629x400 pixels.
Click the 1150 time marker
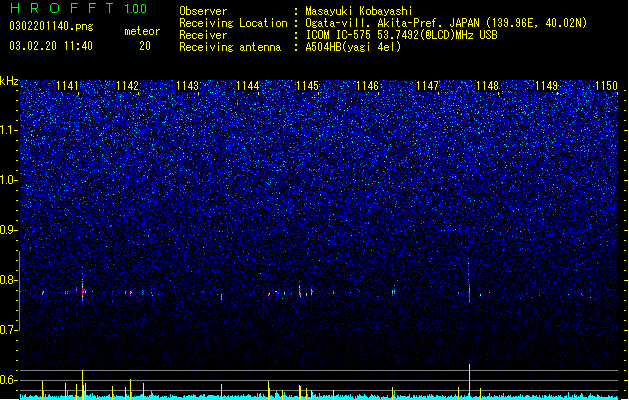click(x=607, y=86)
